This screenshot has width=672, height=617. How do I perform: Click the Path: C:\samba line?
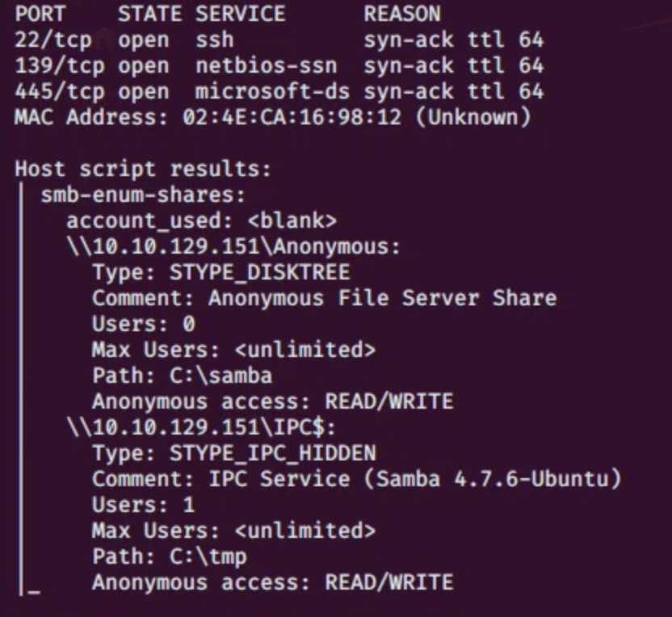182,376
